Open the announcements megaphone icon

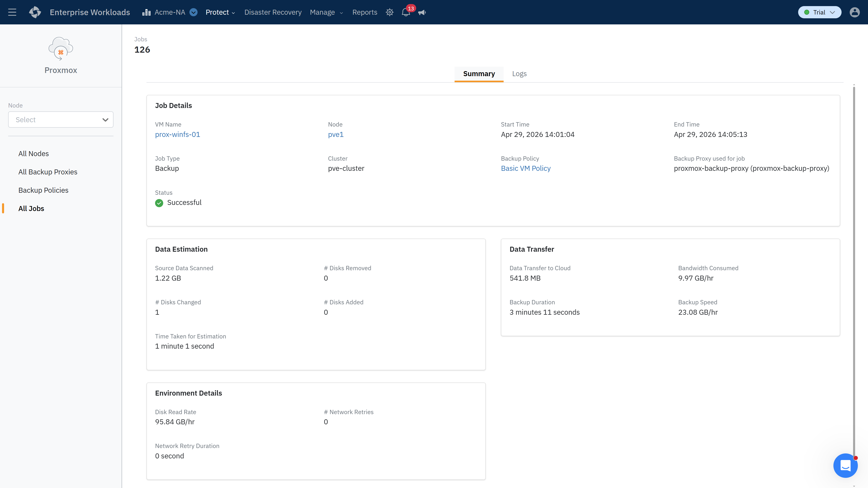pyautogui.click(x=422, y=12)
